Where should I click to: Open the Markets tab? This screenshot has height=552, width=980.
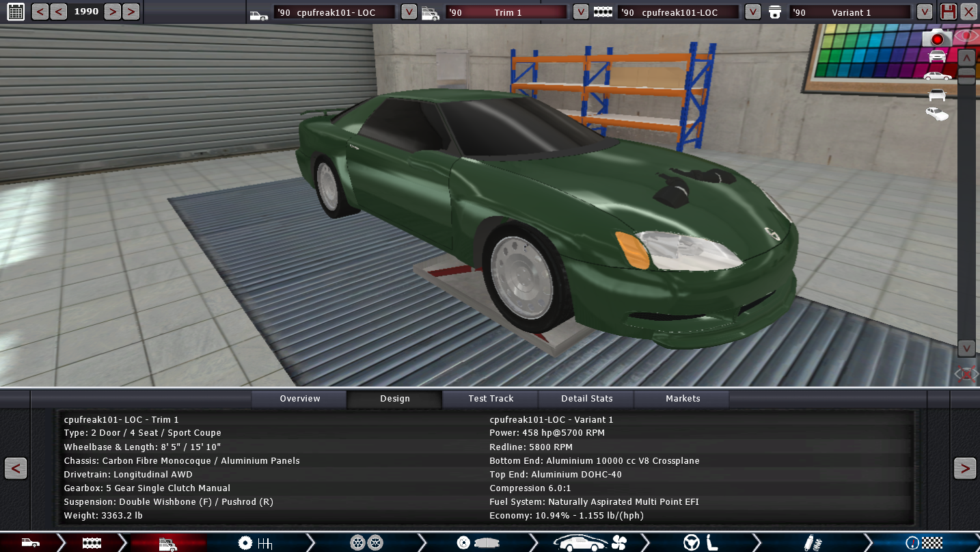(682, 399)
